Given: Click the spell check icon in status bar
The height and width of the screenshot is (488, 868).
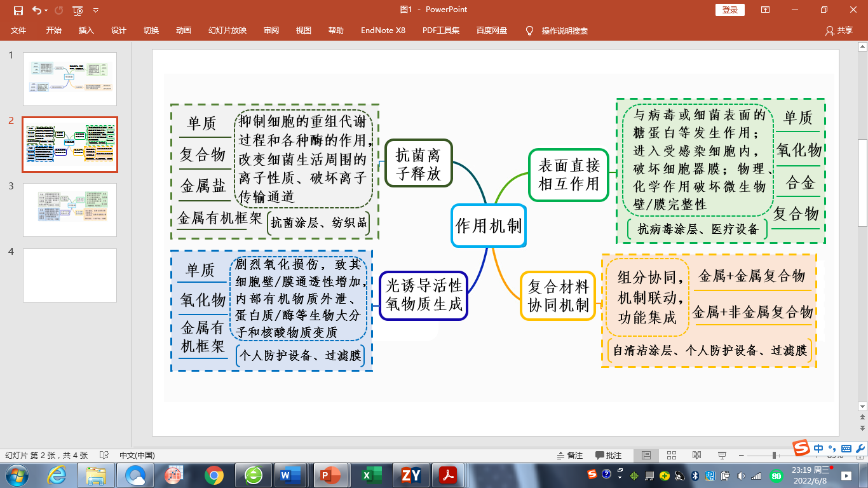Looking at the screenshot, I should (x=104, y=456).
